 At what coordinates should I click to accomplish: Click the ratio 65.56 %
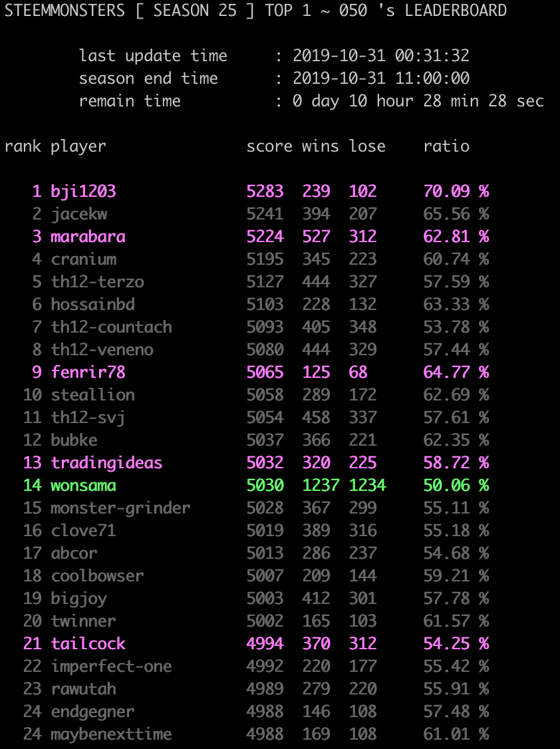click(456, 214)
